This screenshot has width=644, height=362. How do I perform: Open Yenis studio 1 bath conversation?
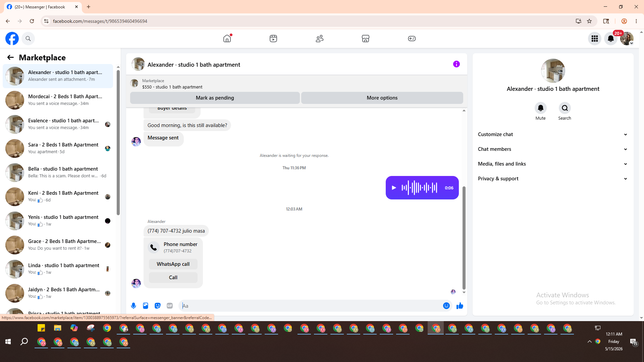click(x=58, y=221)
